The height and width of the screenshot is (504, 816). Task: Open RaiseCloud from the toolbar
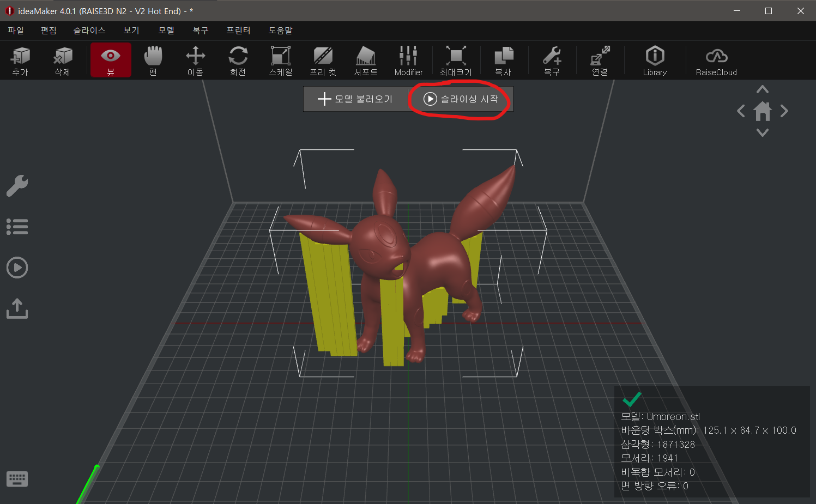[716, 60]
